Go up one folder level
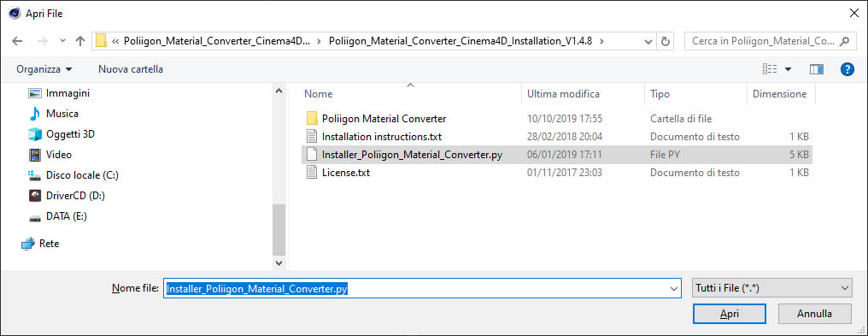This screenshot has width=868, height=336. (79, 41)
